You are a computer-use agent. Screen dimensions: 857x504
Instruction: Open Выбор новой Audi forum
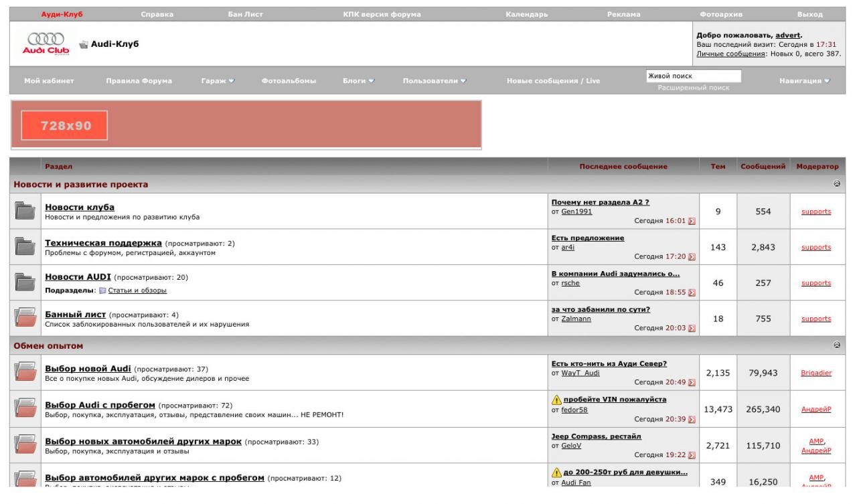(88, 368)
